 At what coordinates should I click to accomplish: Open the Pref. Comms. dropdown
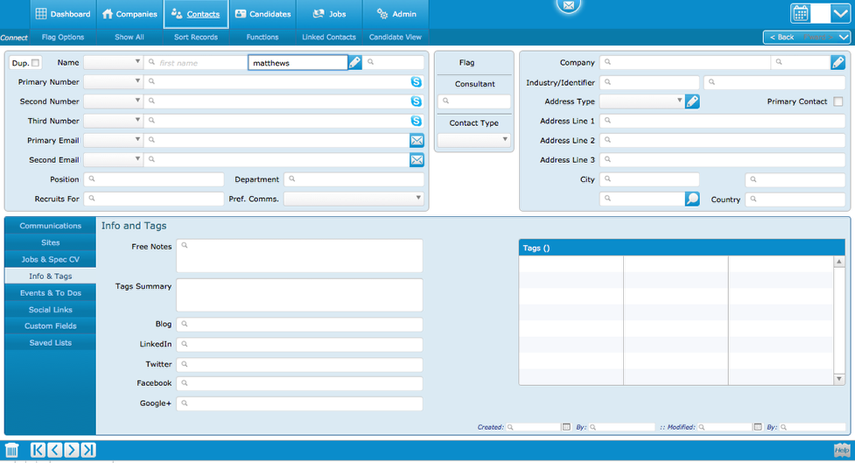point(353,199)
